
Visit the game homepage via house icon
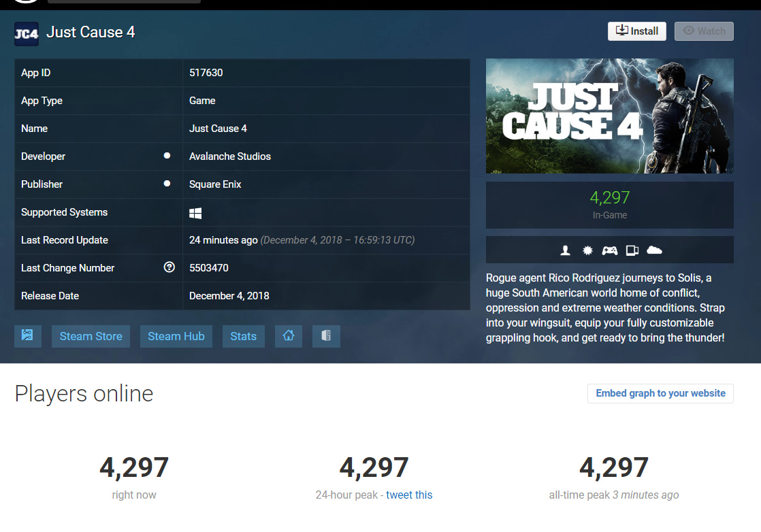[x=289, y=336]
